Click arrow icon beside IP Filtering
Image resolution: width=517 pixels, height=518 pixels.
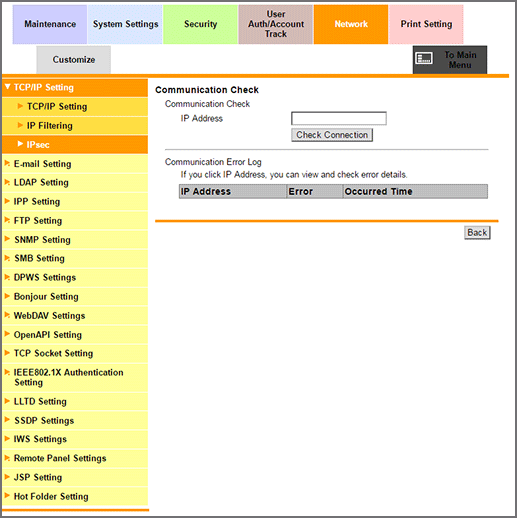(20, 125)
